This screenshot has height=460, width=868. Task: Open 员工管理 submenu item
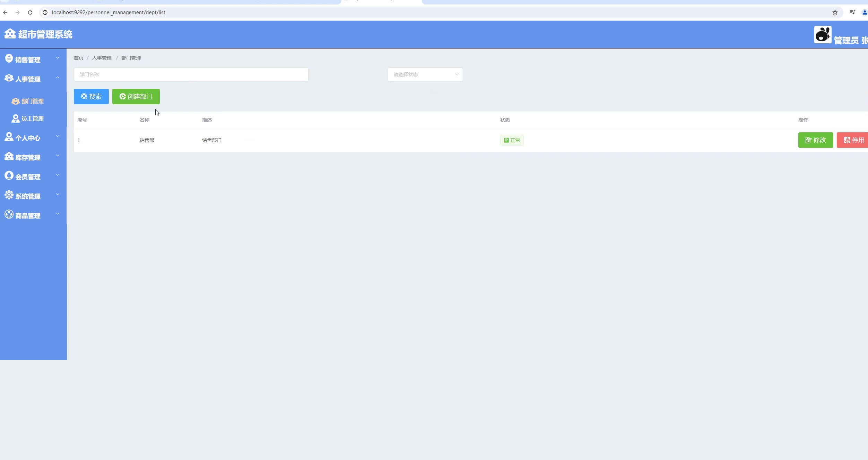pos(32,118)
